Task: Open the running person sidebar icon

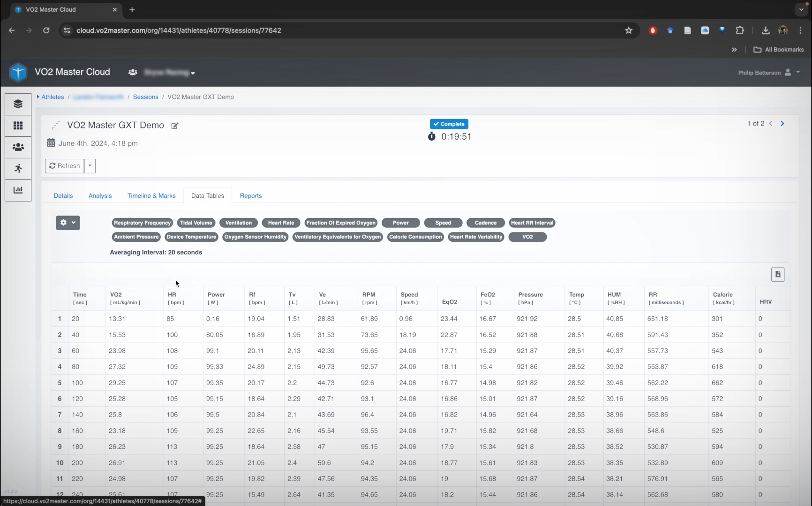Action: (x=18, y=169)
